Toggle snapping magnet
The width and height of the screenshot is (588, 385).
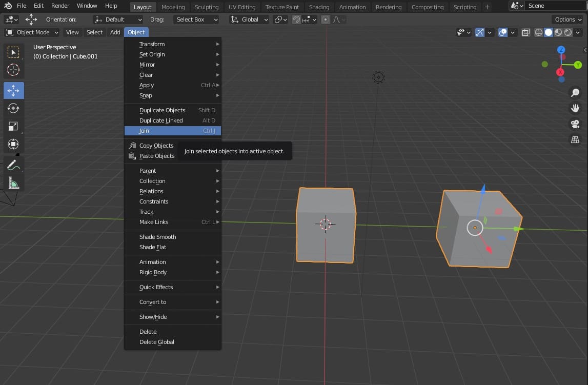click(296, 19)
